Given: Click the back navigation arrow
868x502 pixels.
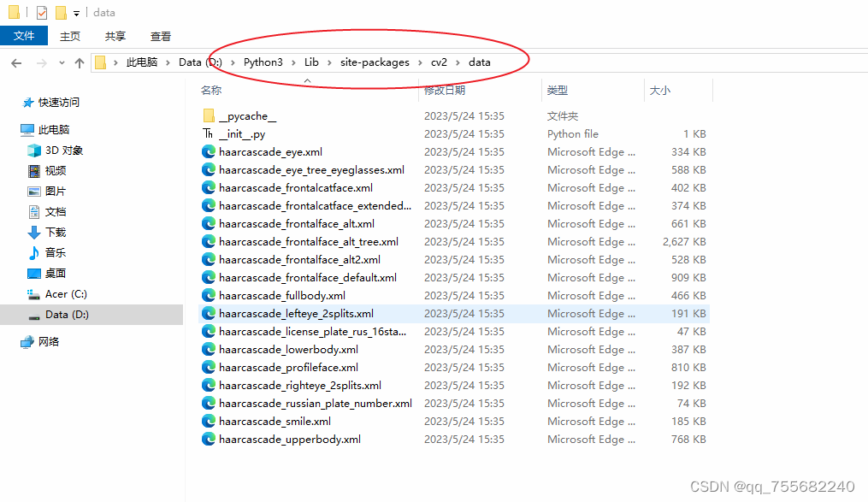Looking at the screenshot, I should [15, 62].
